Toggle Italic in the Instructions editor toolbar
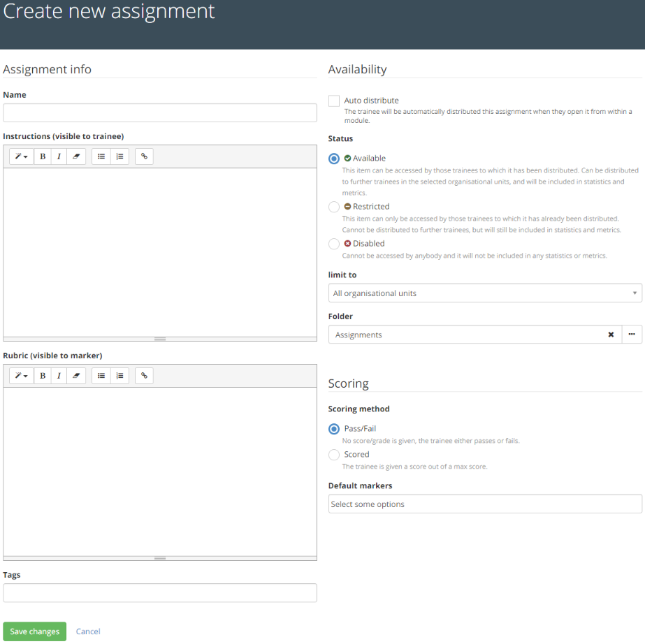Screen dimensions: 645x644 tap(59, 156)
